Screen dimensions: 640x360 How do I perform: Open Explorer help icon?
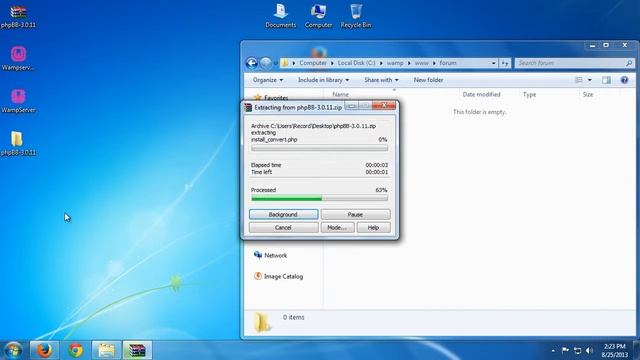[x=624, y=80]
